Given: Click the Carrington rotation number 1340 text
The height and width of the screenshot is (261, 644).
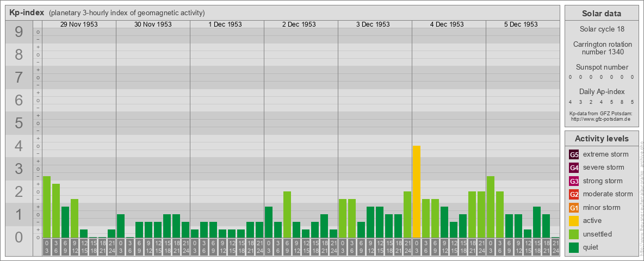Looking at the screenshot, I should pos(602,48).
